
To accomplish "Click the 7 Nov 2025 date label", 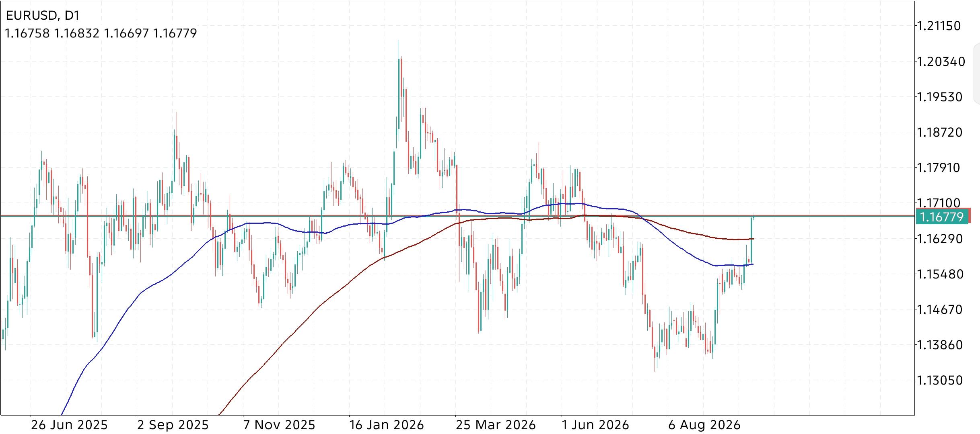I will [280, 425].
